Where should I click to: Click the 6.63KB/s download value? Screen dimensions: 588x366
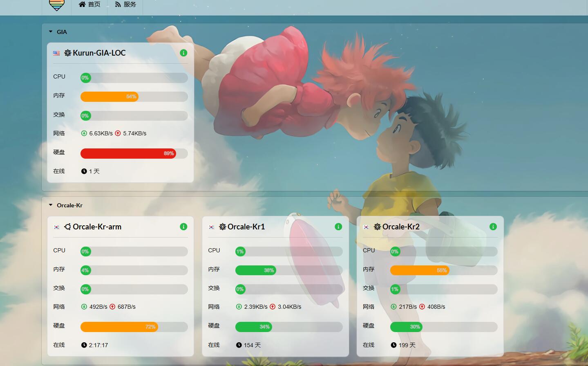tap(101, 133)
